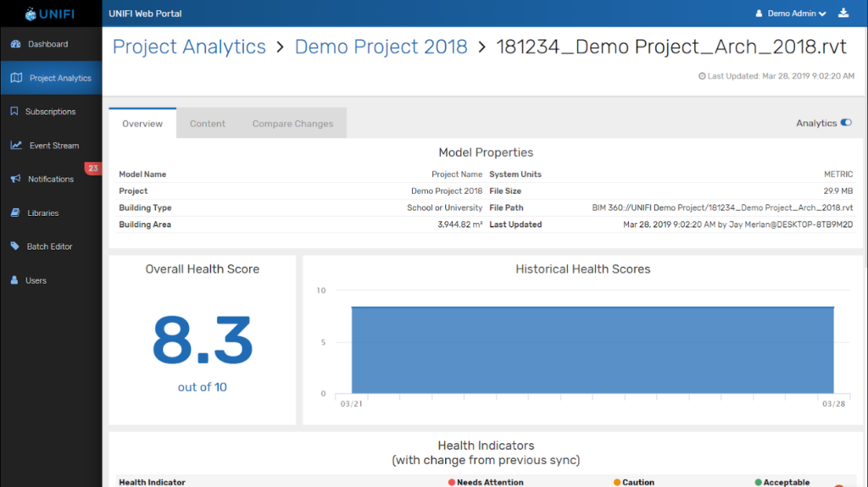This screenshot has width=868, height=487.
Task: Click the Project Analytics map icon
Action: 16,78
